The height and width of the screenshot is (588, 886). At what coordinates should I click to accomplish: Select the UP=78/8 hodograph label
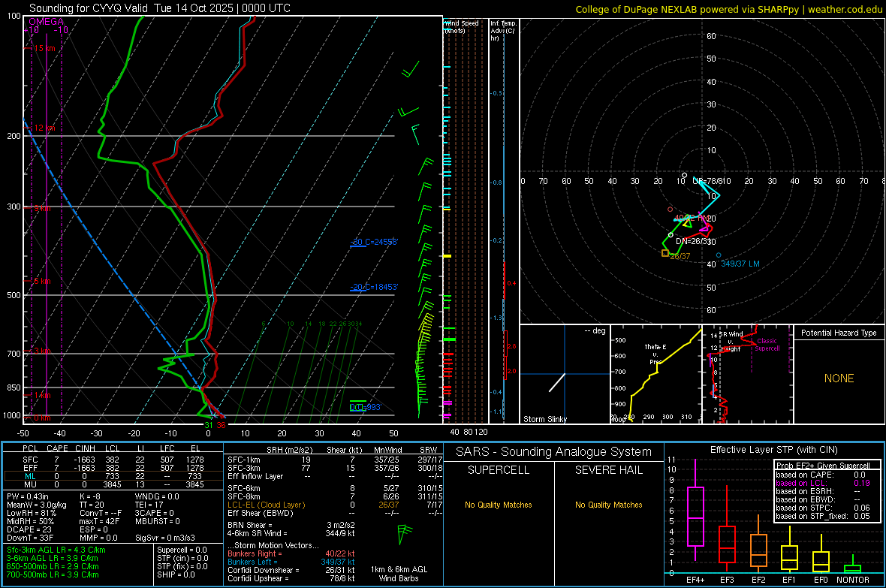[709, 181]
